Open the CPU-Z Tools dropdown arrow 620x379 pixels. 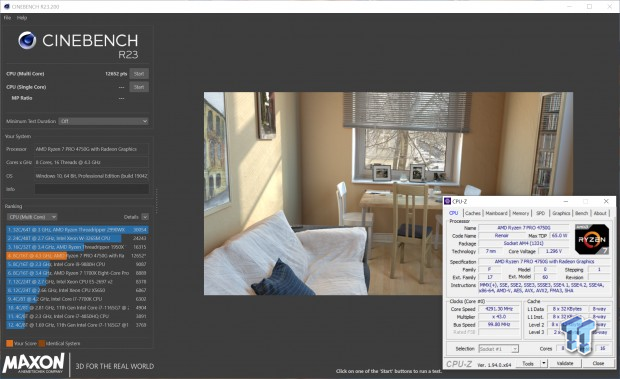click(544, 363)
